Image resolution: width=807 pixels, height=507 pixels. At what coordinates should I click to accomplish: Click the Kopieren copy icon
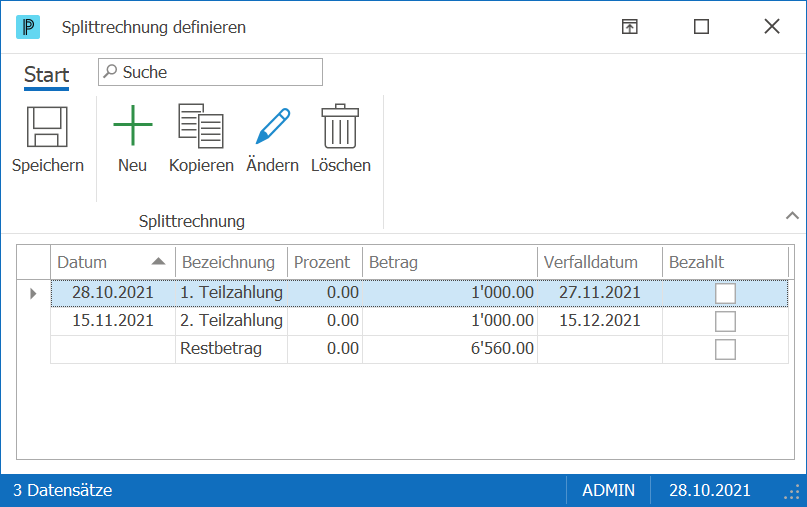click(x=201, y=126)
